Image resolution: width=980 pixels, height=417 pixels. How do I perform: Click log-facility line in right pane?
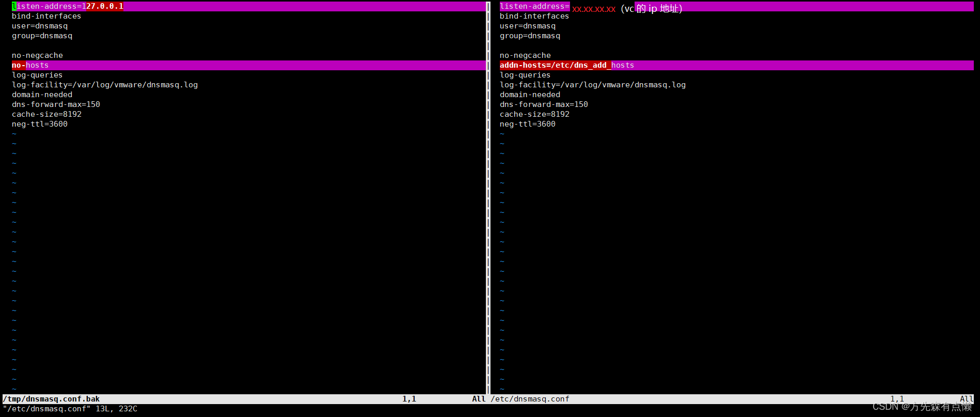[x=593, y=85]
